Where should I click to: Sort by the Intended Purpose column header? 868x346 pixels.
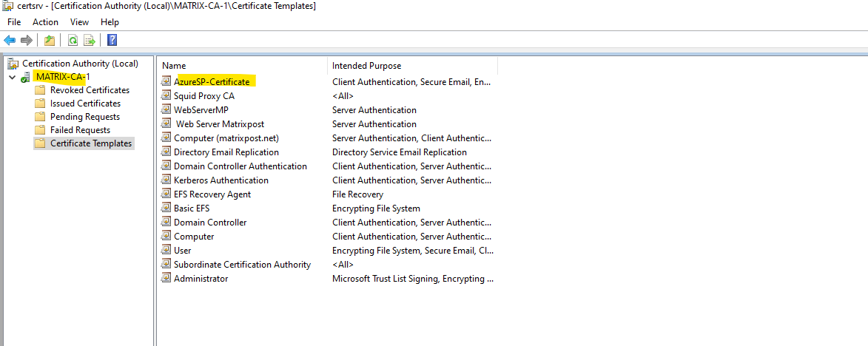pos(412,66)
